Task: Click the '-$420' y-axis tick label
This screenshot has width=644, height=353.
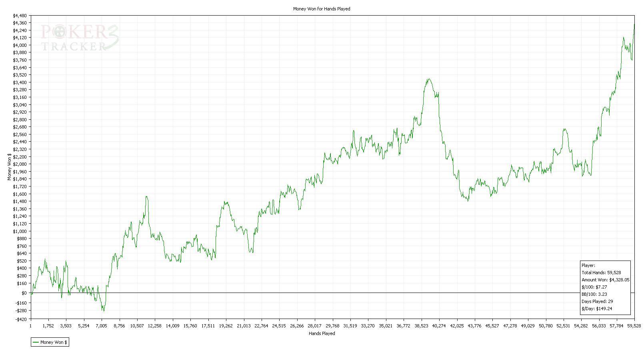Action: tap(20, 319)
